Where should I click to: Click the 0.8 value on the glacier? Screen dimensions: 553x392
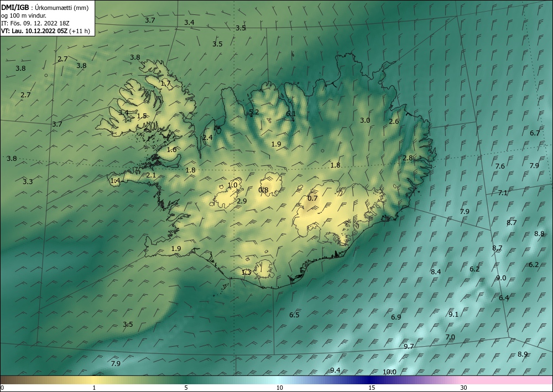pos(263,190)
